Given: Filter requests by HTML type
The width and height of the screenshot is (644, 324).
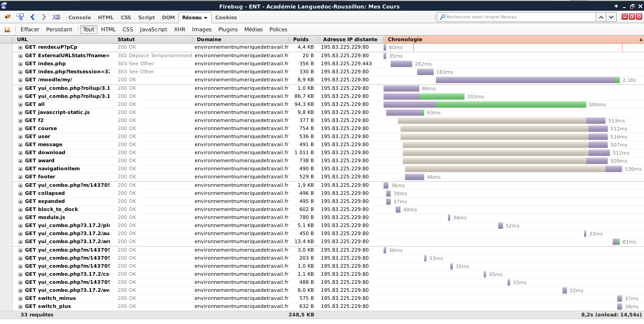Looking at the screenshot, I should 108,29.
